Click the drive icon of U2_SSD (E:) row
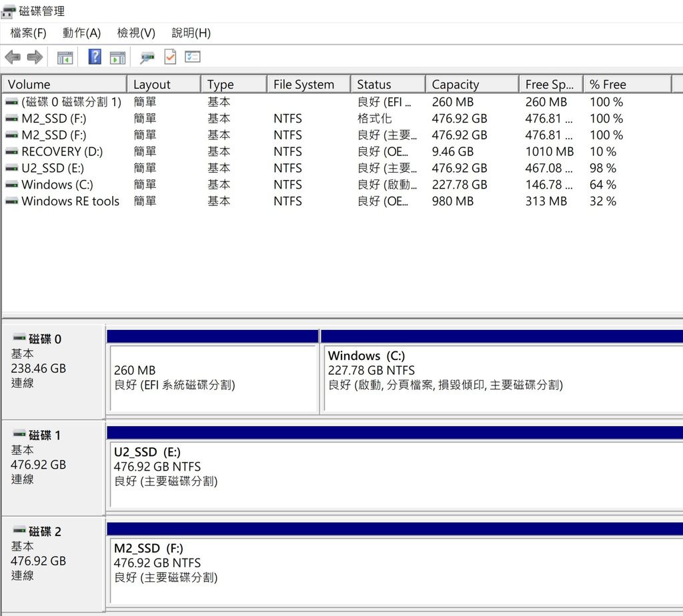The height and width of the screenshot is (616, 683). click(12, 169)
